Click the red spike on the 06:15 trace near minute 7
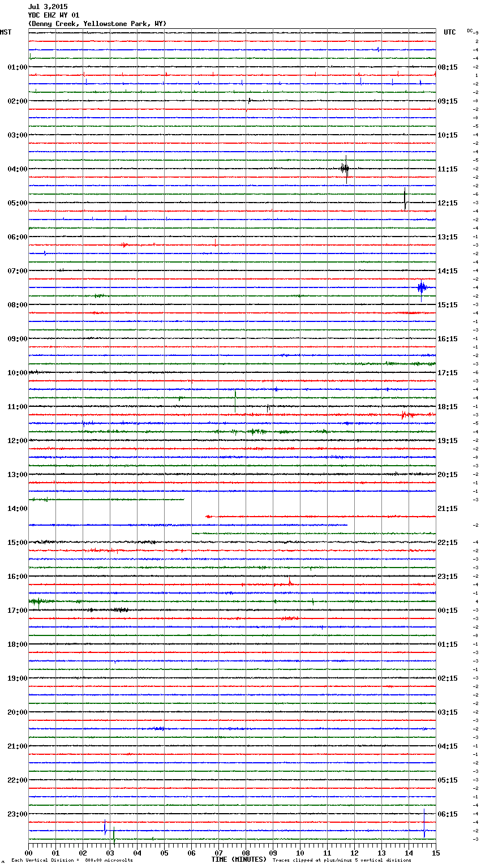This screenshot has height=868, width=481. click(216, 242)
